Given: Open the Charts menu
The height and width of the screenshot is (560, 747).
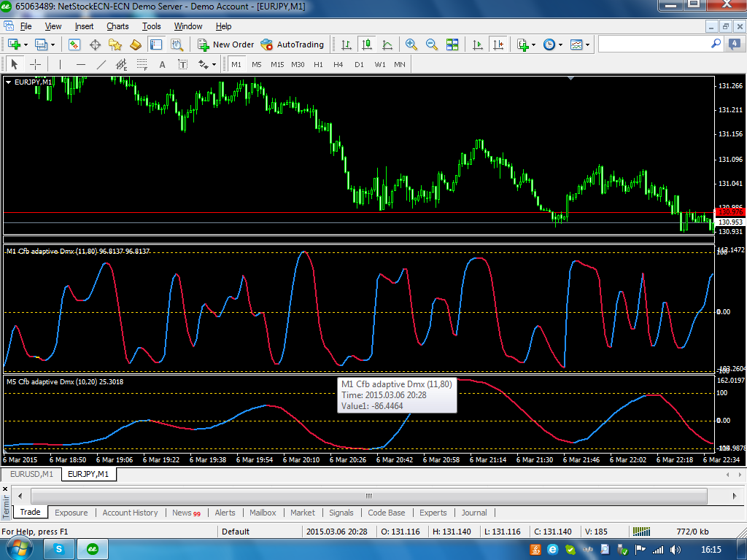Looking at the screenshot, I should [x=117, y=26].
